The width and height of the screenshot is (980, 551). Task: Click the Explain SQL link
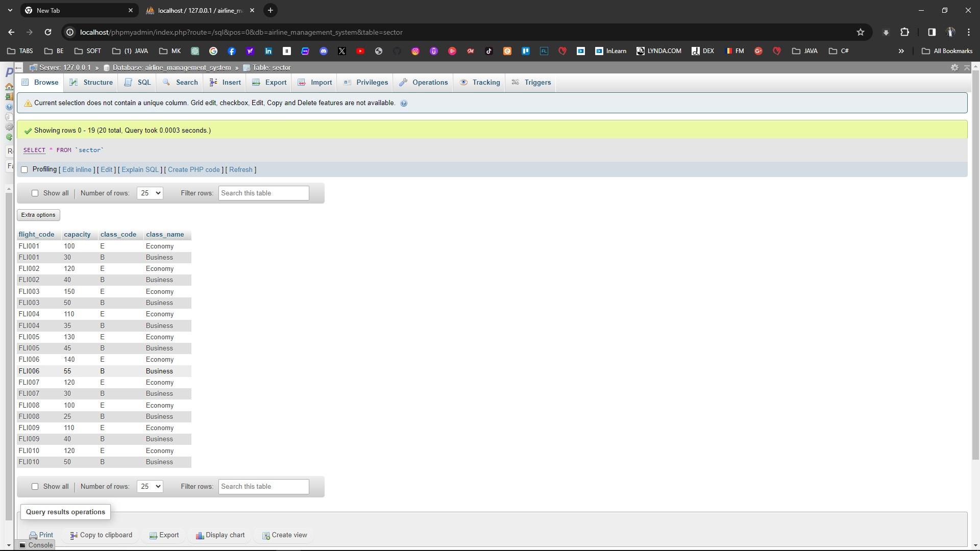click(x=140, y=170)
